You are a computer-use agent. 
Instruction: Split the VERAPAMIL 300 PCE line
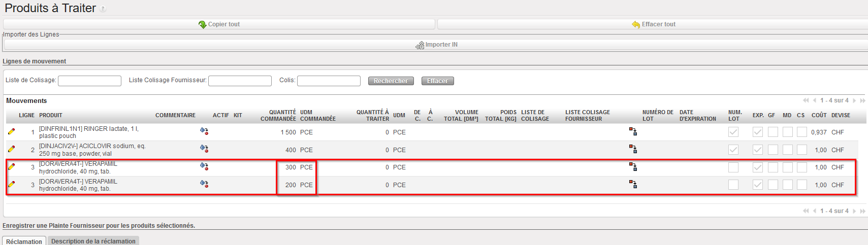click(x=633, y=166)
